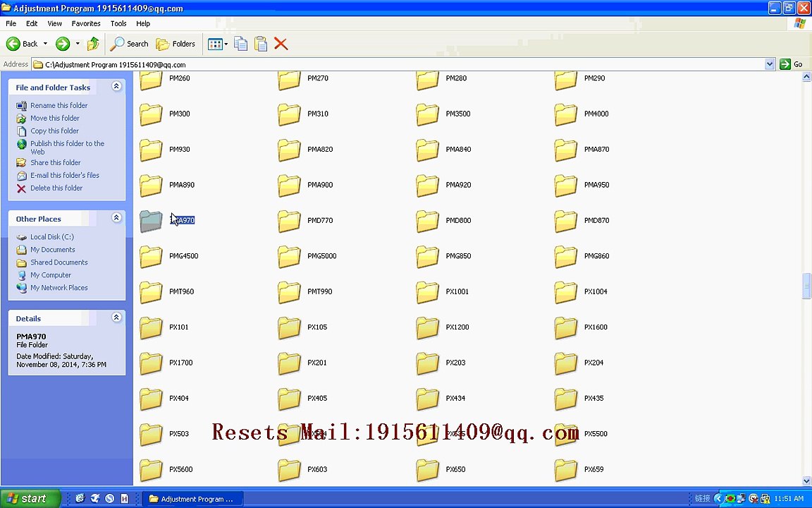Open the Help menu
Screen dimensions: 812x508
(143, 23)
